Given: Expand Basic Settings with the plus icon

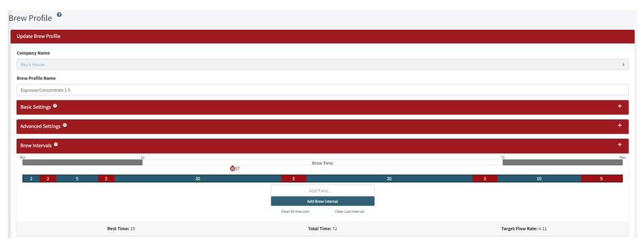Looking at the screenshot, I should point(620,107).
